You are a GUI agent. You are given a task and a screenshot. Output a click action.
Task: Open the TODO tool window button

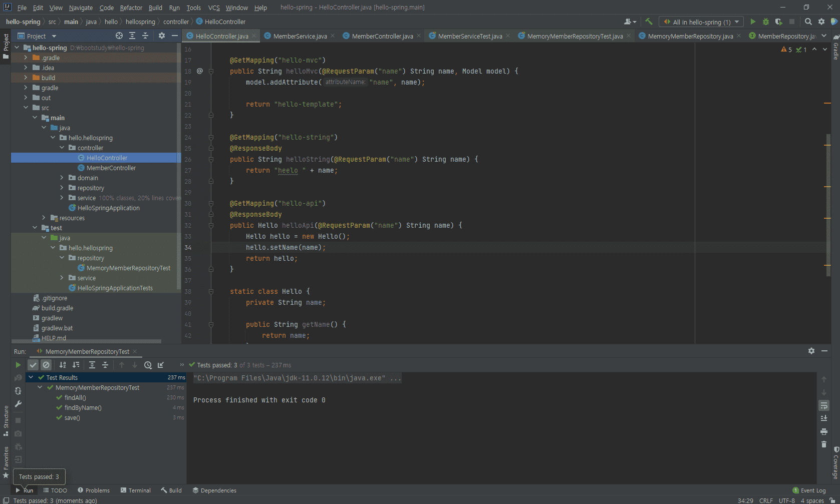pyautogui.click(x=55, y=490)
